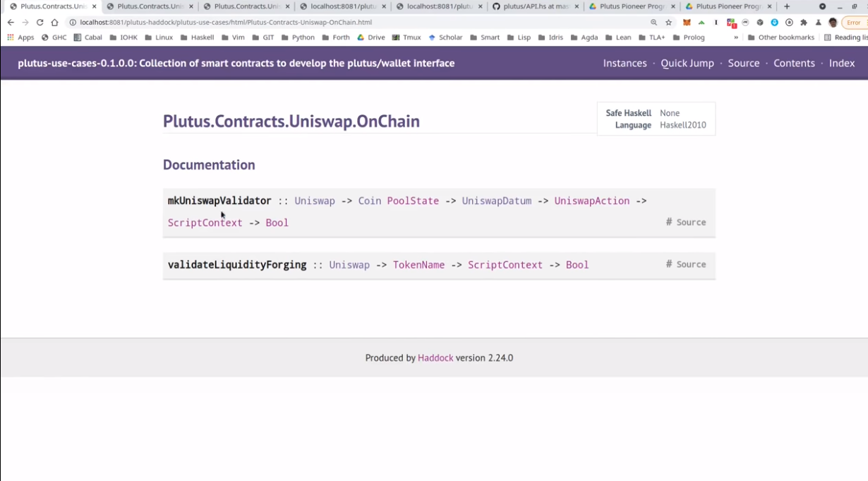The height and width of the screenshot is (481, 868).
Task: Open the Contents page in header menu
Action: [x=794, y=63]
